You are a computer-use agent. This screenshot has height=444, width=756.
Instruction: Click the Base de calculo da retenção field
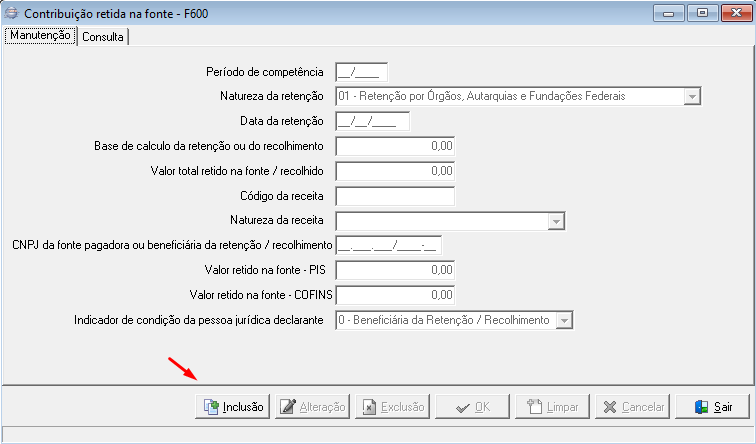395,146
